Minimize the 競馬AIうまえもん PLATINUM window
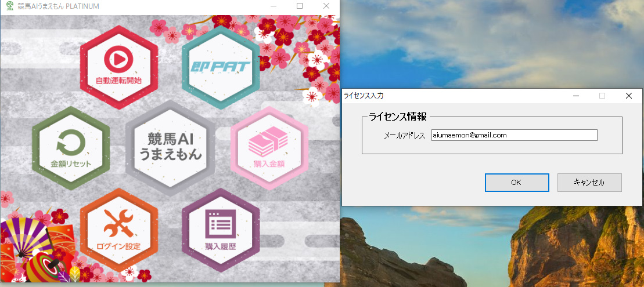The height and width of the screenshot is (287, 644). coord(273,6)
